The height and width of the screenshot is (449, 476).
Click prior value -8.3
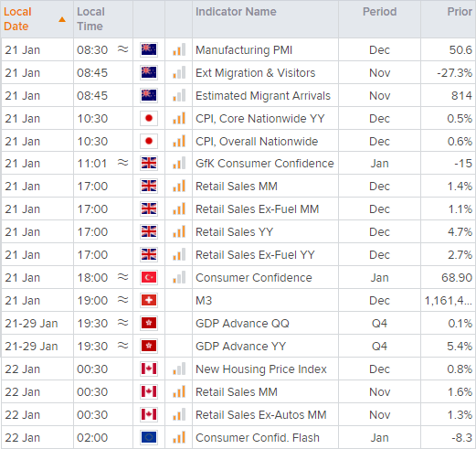pos(461,438)
